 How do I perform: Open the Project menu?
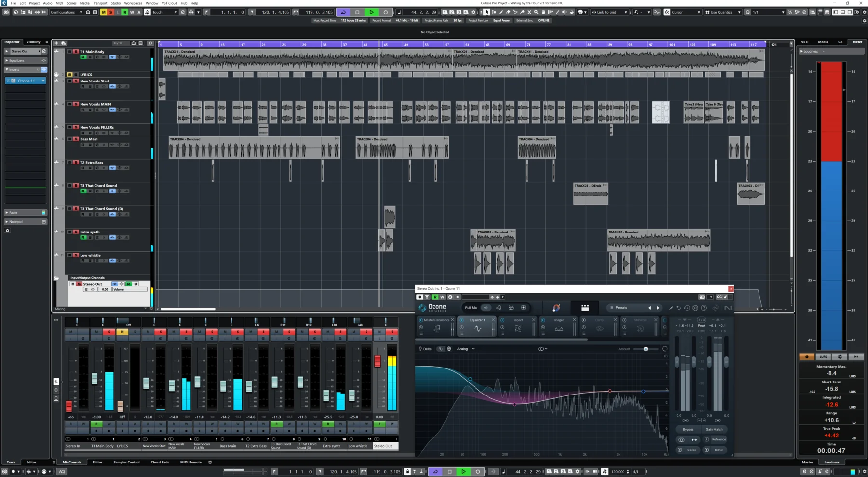tap(34, 3)
